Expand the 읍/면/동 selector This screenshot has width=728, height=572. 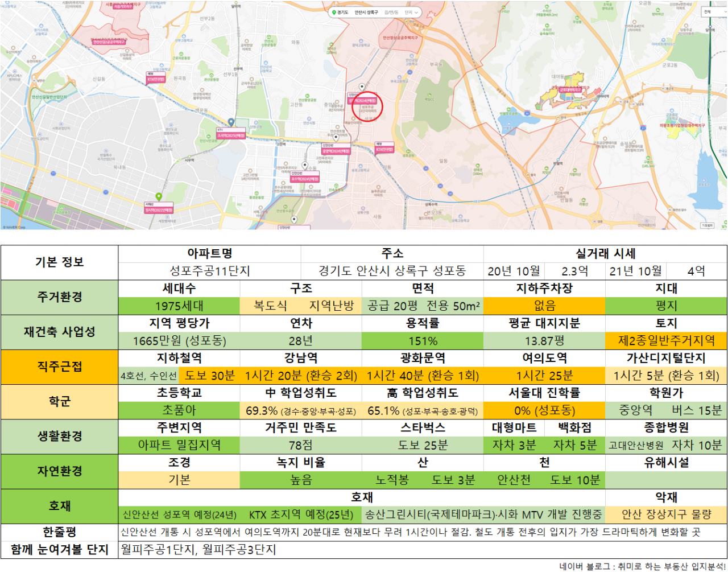(391, 12)
